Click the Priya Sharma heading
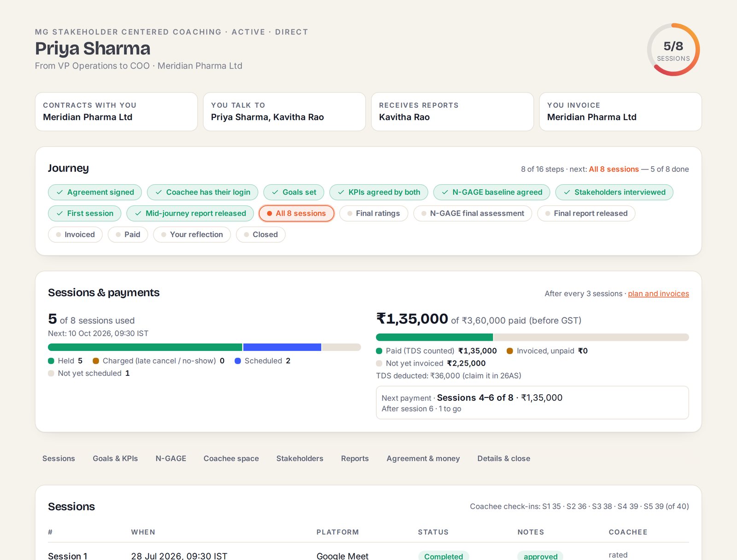Screen dimensions: 737x560 pyautogui.click(x=93, y=48)
